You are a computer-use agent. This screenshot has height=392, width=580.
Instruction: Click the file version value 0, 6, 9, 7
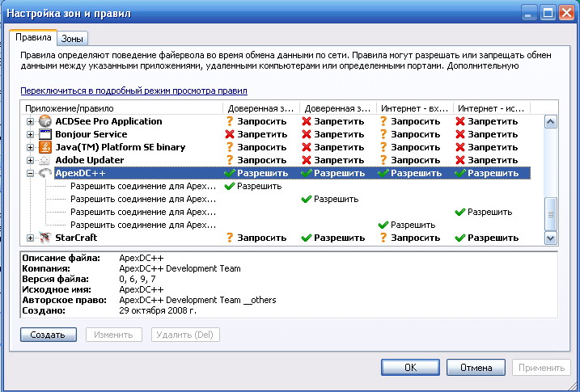pos(138,279)
